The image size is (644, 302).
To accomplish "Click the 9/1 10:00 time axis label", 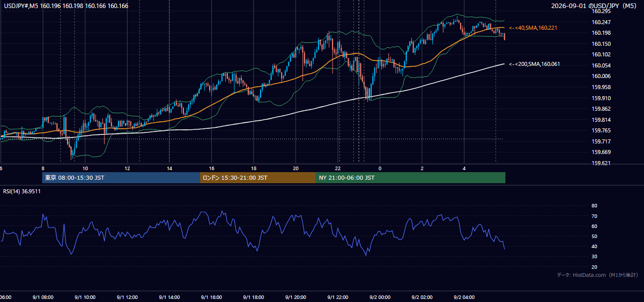I will [x=85, y=297].
